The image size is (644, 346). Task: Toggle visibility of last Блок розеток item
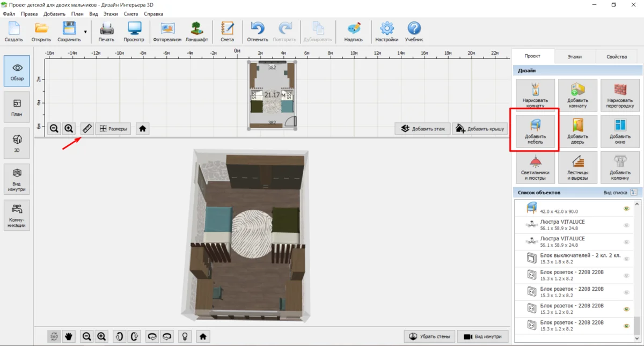pos(626,326)
